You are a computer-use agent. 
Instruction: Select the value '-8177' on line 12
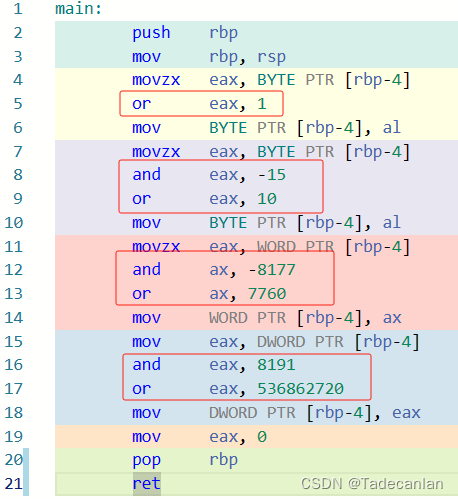click(272, 270)
